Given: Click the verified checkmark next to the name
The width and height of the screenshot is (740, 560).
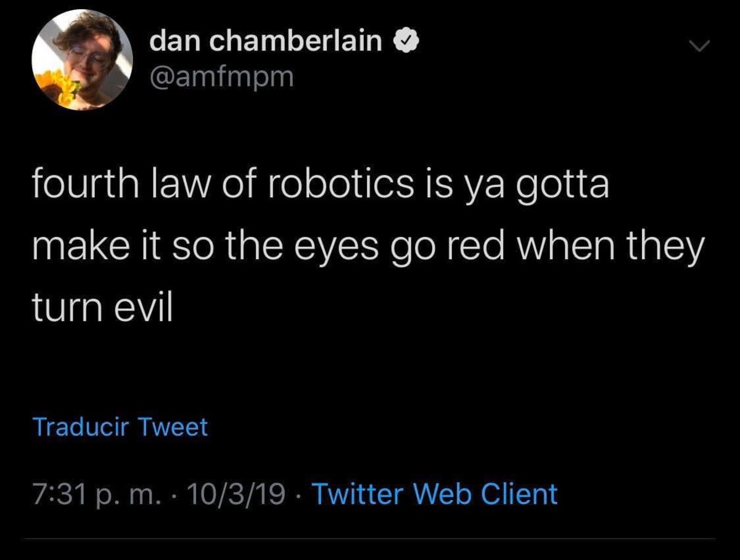Looking at the screenshot, I should tap(406, 41).
